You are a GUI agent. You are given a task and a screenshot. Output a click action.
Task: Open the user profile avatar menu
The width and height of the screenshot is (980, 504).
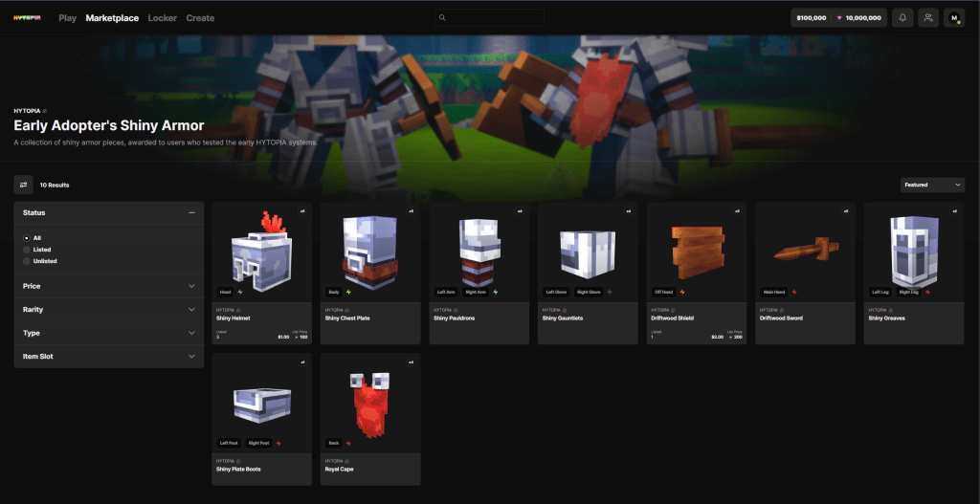click(x=954, y=17)
